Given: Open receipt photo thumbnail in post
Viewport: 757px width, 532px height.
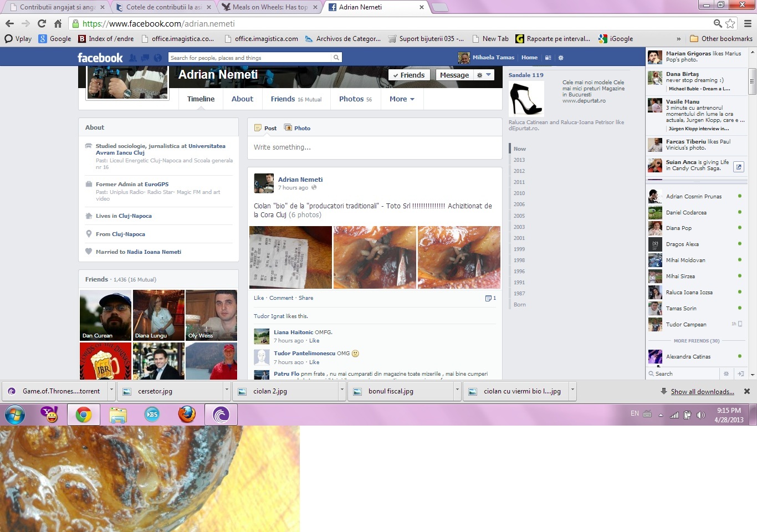Looking at the screenshot, I should (x=290, y=257).
